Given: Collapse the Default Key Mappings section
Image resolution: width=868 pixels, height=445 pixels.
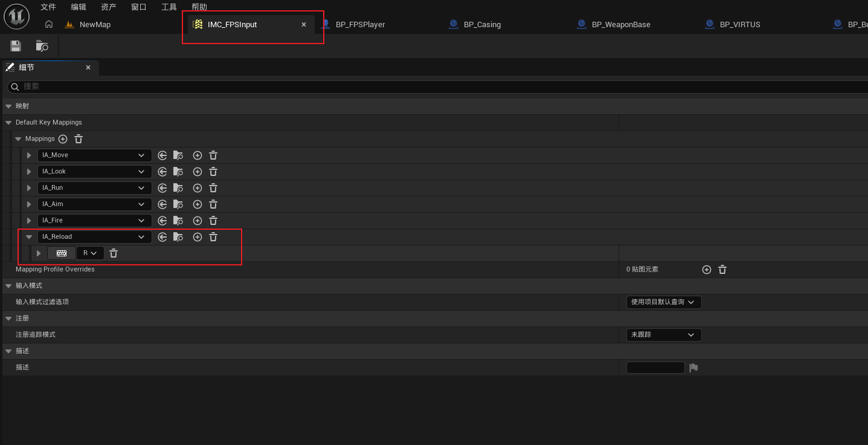Looking at the screenshot, I should point(8,123).
